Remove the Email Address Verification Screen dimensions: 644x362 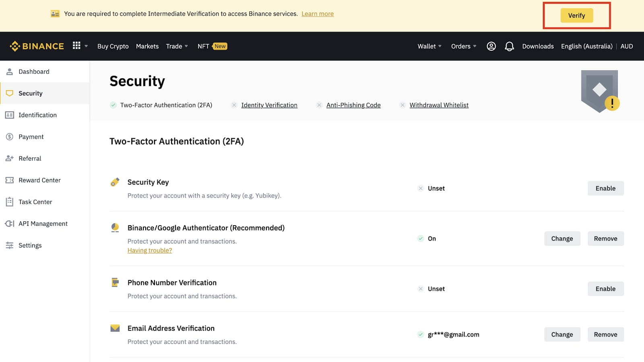605,334
